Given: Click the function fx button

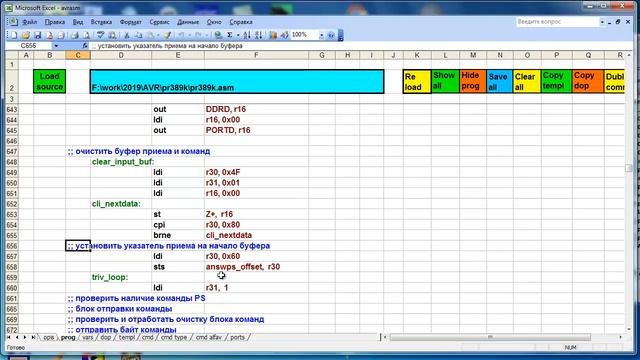Looking at the screenshot, I should (84, 46).
